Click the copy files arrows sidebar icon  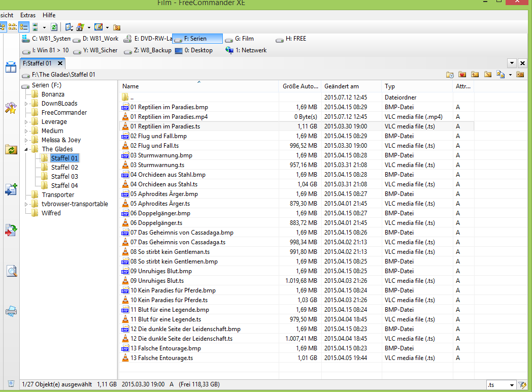point(11,230)
